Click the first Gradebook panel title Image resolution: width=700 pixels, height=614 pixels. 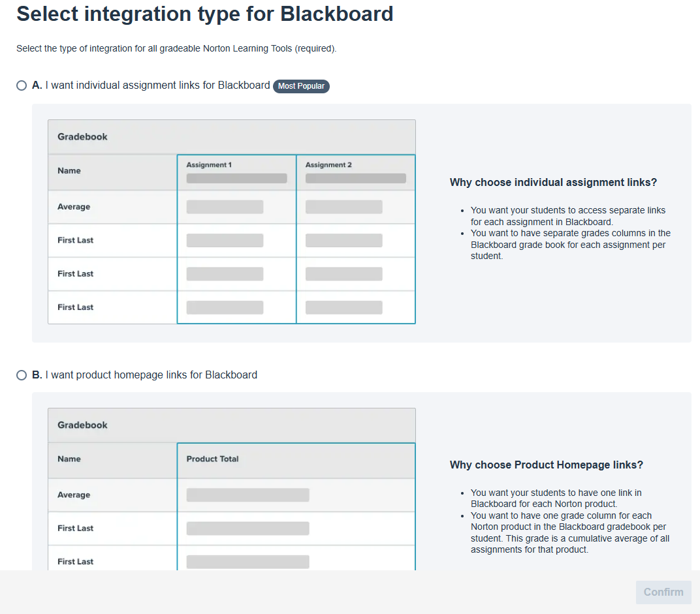(x=82, y=136)
